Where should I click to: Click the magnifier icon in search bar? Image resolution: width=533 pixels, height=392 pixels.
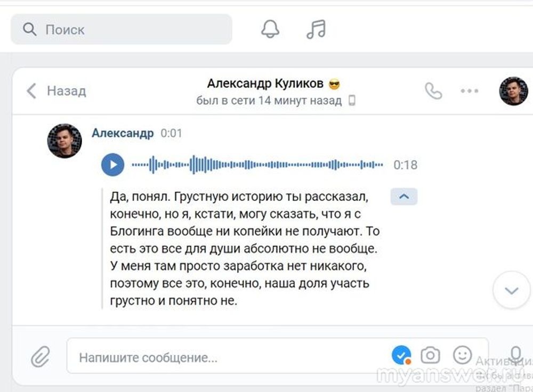[x=30, y=29]
